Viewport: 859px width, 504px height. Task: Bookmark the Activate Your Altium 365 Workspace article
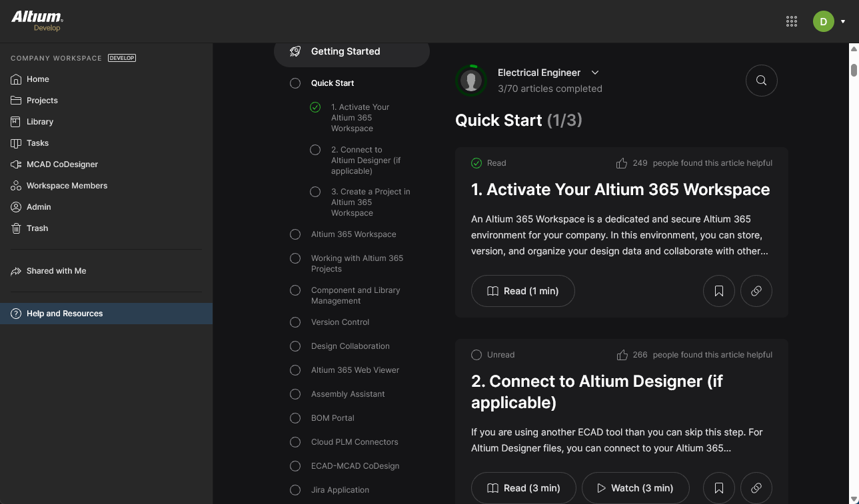[718, 291]
